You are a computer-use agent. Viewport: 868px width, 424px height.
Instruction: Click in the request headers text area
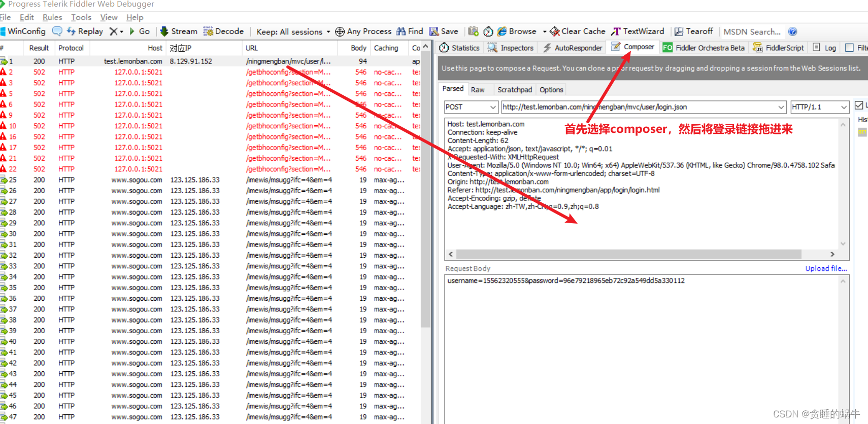tap(642, 183)
